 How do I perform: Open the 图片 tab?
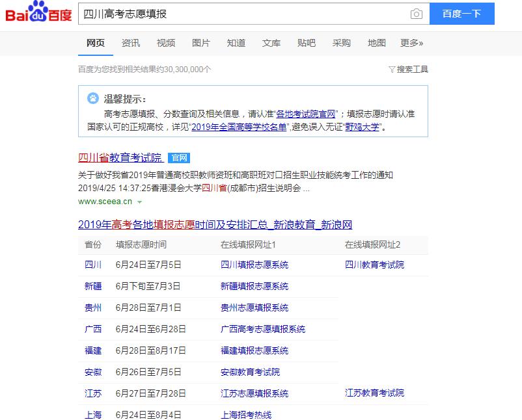click(x=200, y=43)
